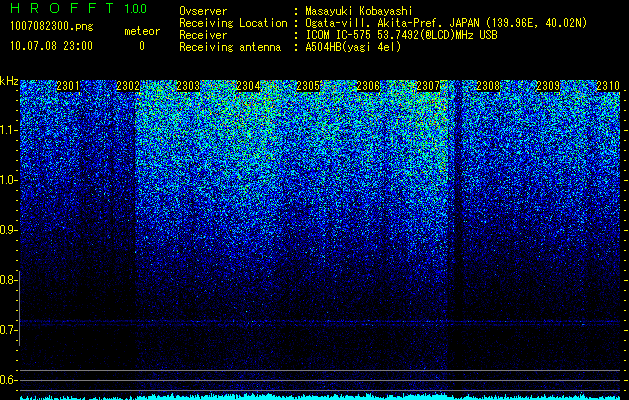Click the gray vertical range bar beside 0.7 kHz
The width and height of the screenshot is (629, 400).
point(19,308)
